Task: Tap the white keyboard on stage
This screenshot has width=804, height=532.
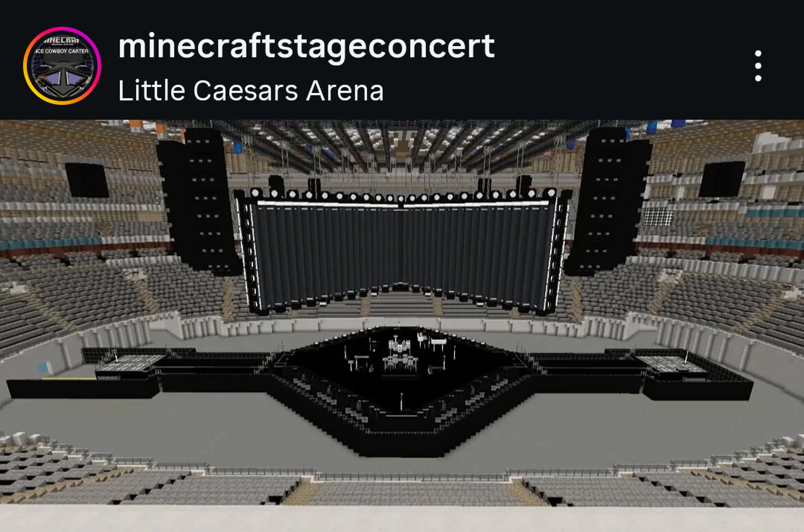Action: 438,342
